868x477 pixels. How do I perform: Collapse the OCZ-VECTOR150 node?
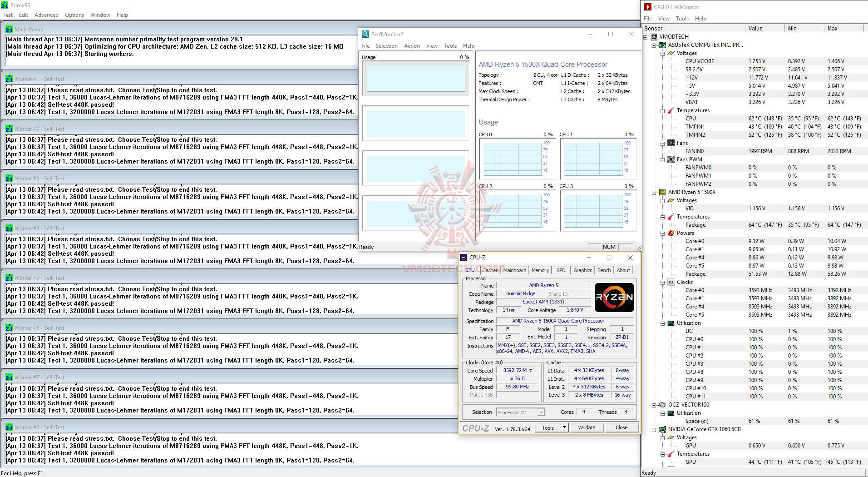tap(654, 405)
